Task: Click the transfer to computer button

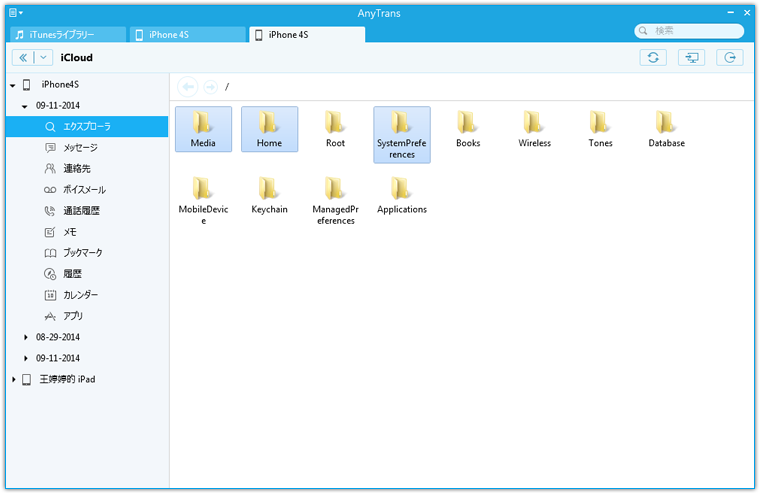Action: point(691,58)
